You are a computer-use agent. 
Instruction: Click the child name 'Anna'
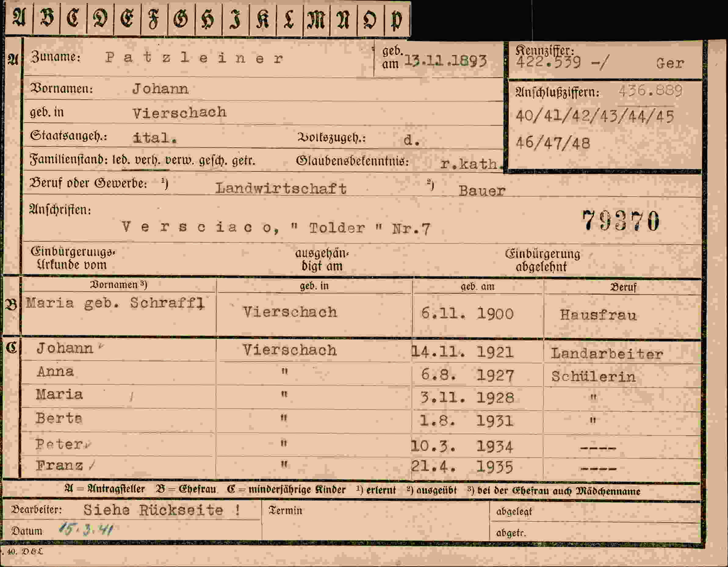pyautogui.click(x=55, y=371)
